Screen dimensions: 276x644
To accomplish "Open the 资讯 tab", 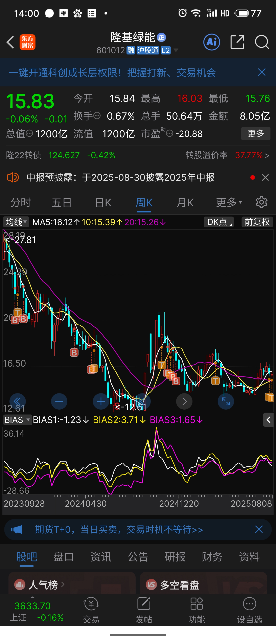I will click(101, 557).
